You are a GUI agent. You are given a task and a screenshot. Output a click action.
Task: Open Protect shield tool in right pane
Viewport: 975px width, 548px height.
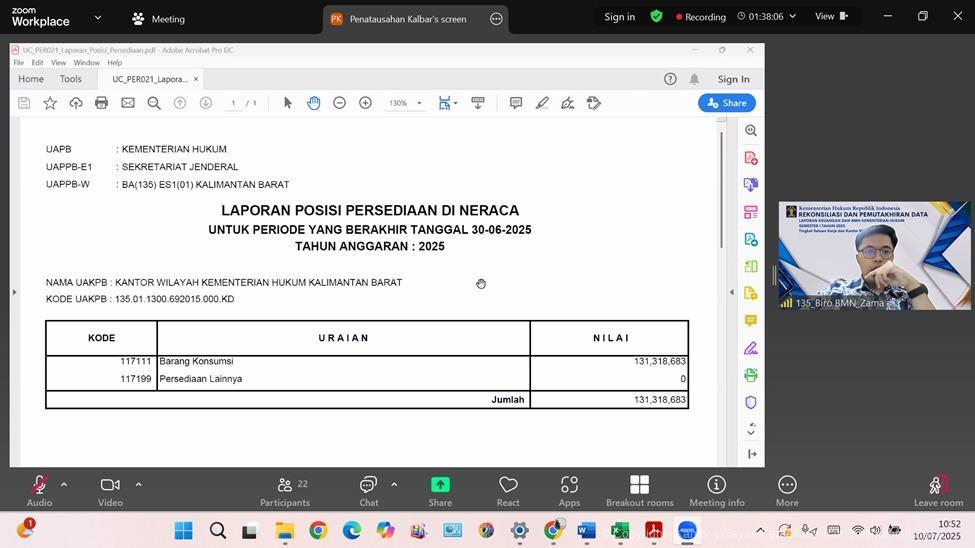pos(751,402)
